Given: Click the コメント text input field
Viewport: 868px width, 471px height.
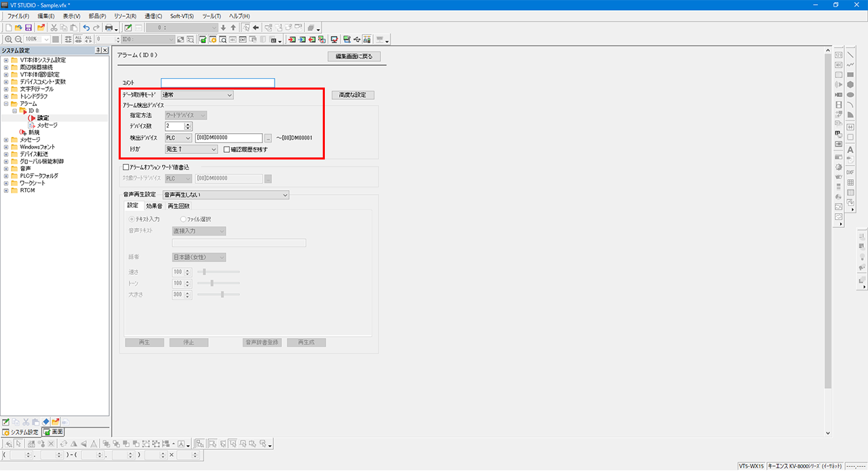Looking at the screenshot, I should [218, 83].
